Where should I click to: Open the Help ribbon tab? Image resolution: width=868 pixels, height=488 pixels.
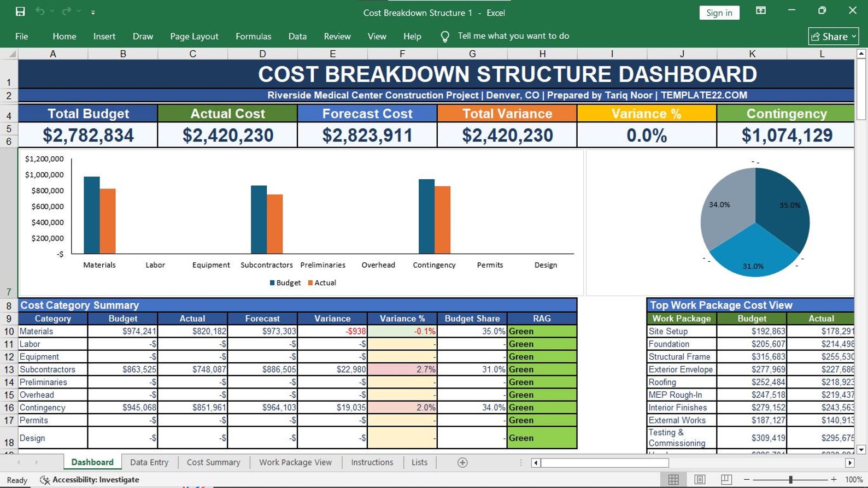(412, 36)
